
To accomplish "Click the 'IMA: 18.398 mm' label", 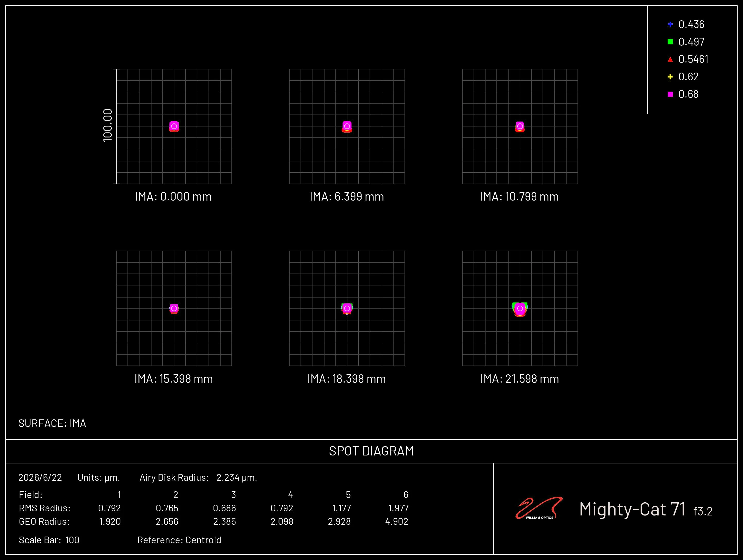I will point(347,379).
